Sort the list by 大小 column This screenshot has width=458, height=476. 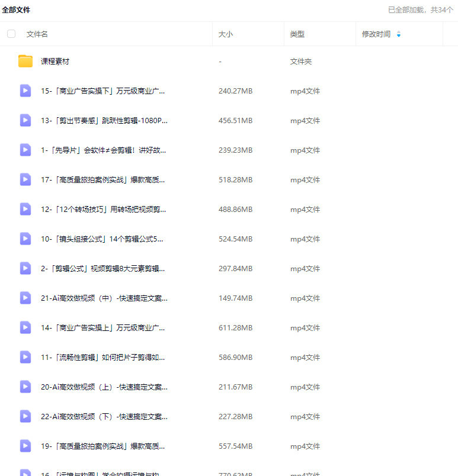226,34
